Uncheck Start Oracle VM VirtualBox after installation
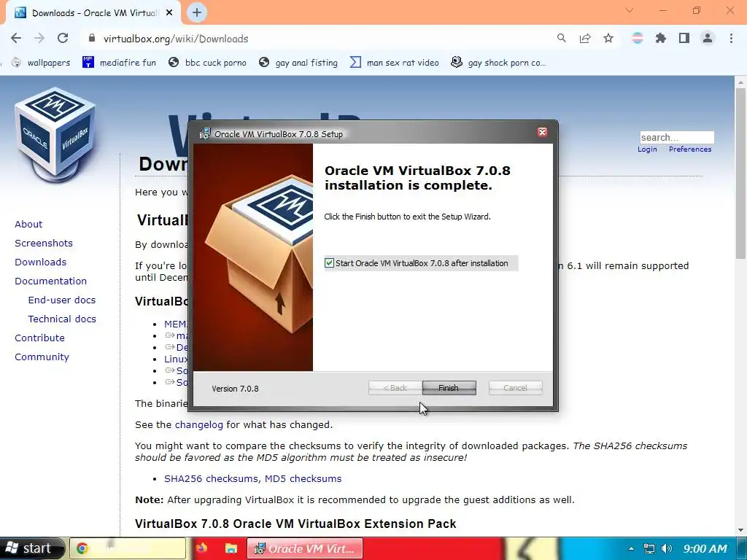747x560 pixels. [x=329, y=262]
